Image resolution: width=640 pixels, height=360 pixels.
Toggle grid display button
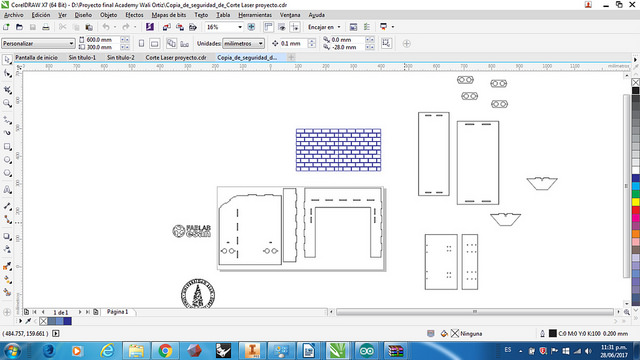tap(282, 27)
